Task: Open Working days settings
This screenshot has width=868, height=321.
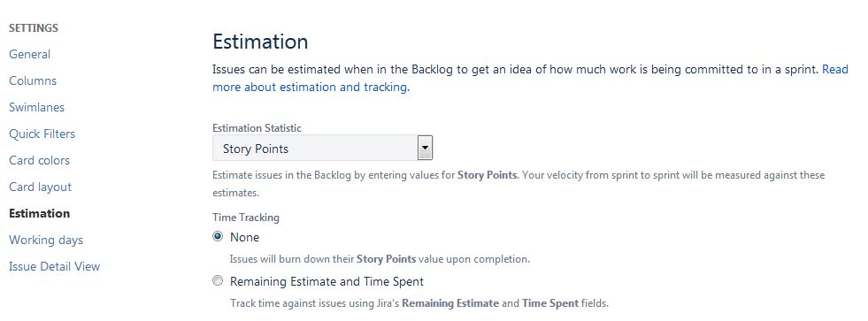Action: (46, 241)
